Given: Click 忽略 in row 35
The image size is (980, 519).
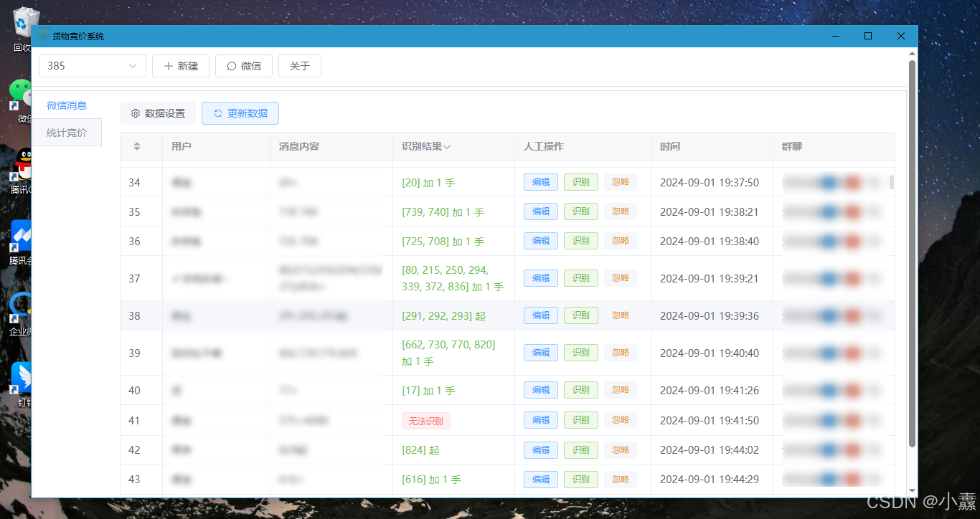Looking at the screenshot, I should [621, 211].
